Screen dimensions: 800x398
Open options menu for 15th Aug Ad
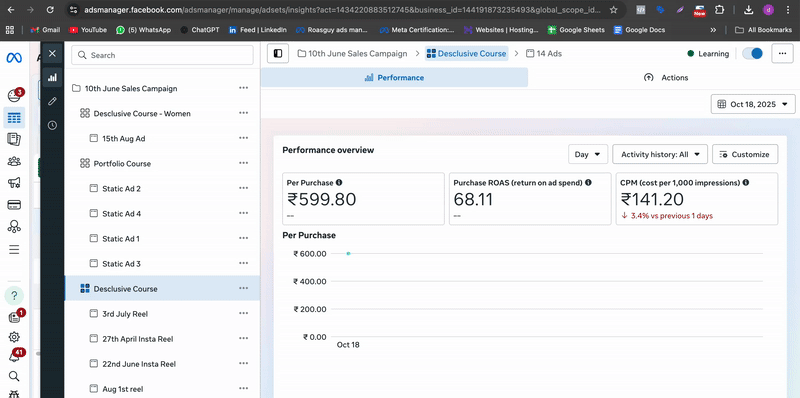pos(243,138)
